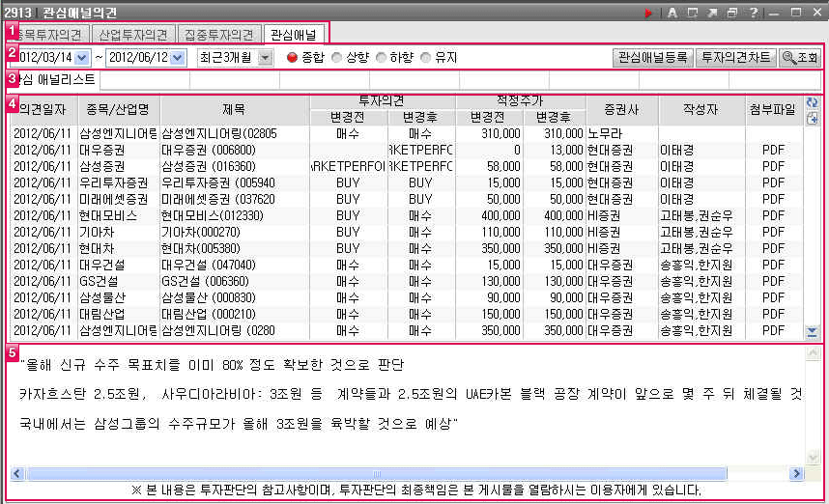Open the end date 2012/06/12 dropdown

(178, 58)
